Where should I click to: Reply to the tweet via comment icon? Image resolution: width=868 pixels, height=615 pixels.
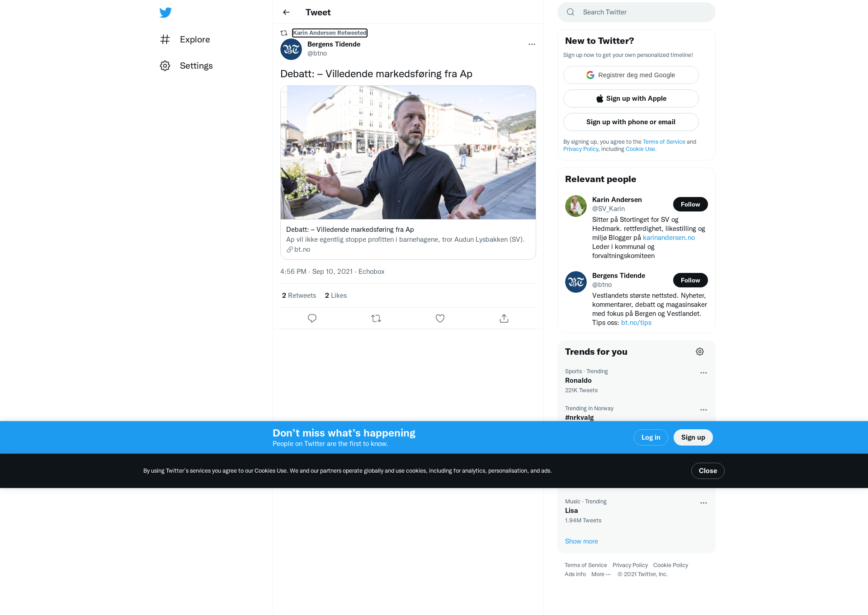pos(312,319)
